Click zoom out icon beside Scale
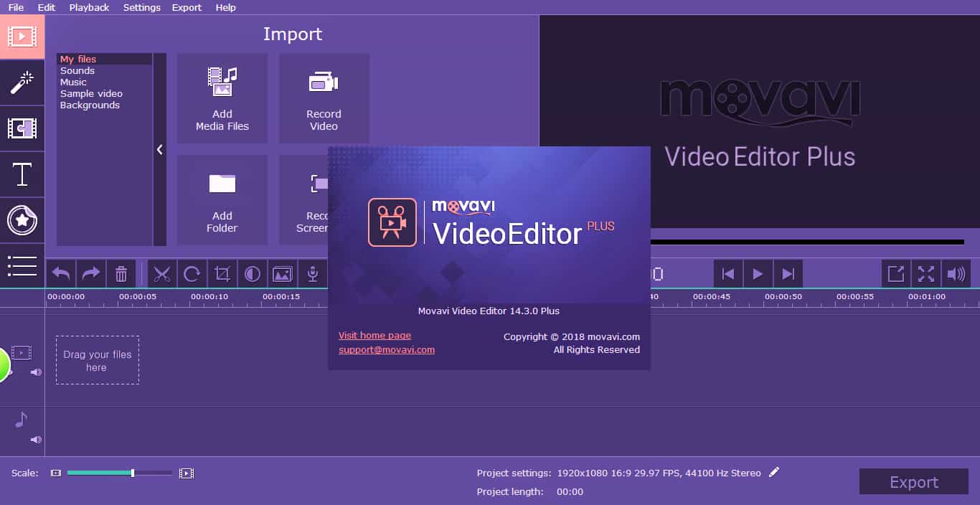 56,473
